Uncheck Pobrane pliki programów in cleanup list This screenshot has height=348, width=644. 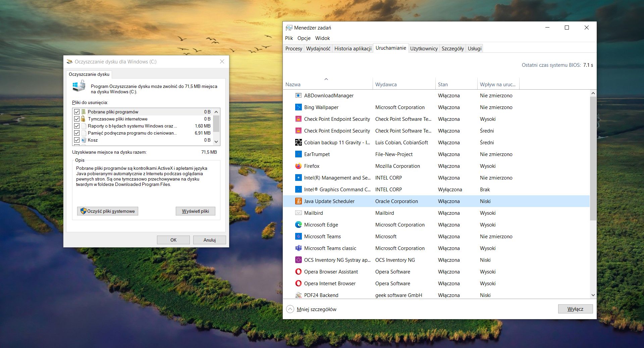[76, 112]
